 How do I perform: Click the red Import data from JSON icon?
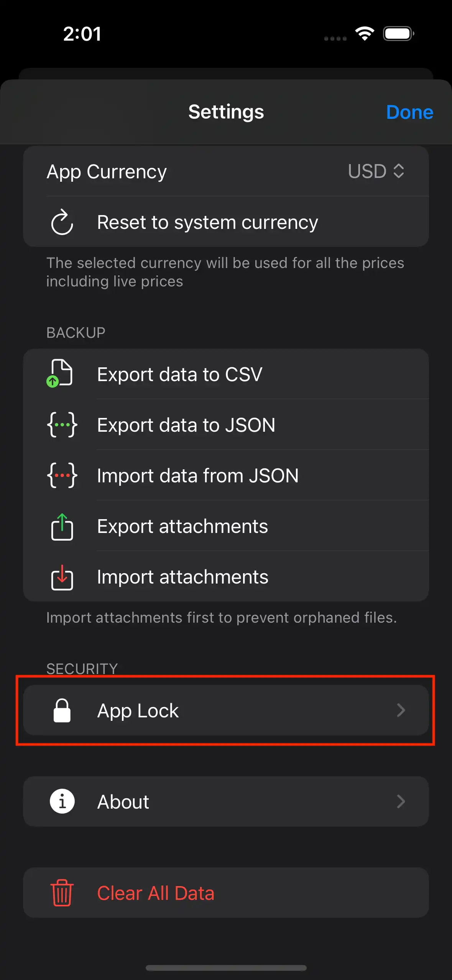click(62, 475)
